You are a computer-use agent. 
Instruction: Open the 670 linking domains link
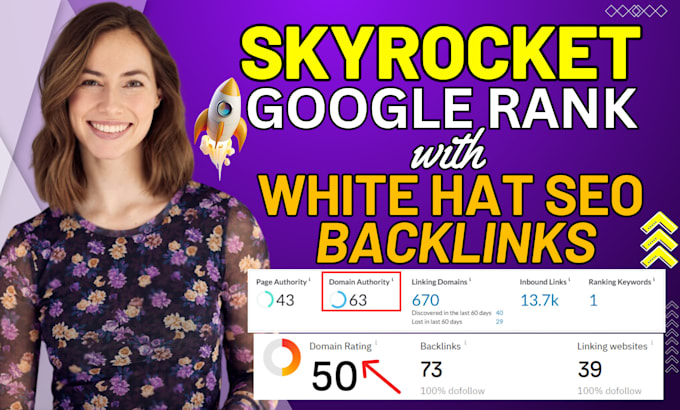pos(425,300)
